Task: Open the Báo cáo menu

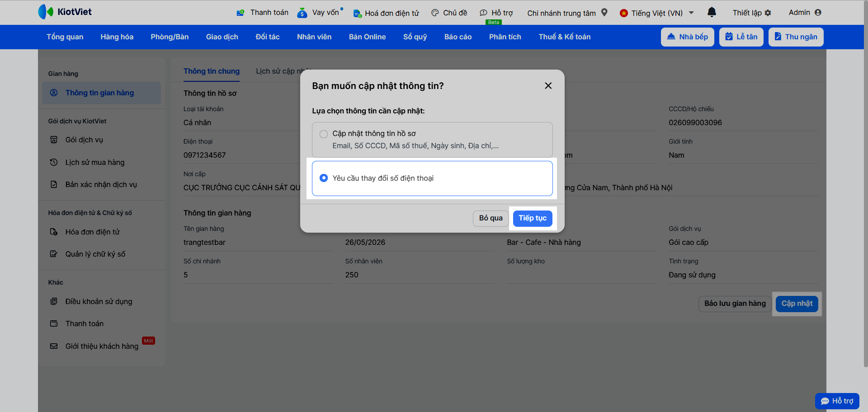Action: click(x=458, y=37)
